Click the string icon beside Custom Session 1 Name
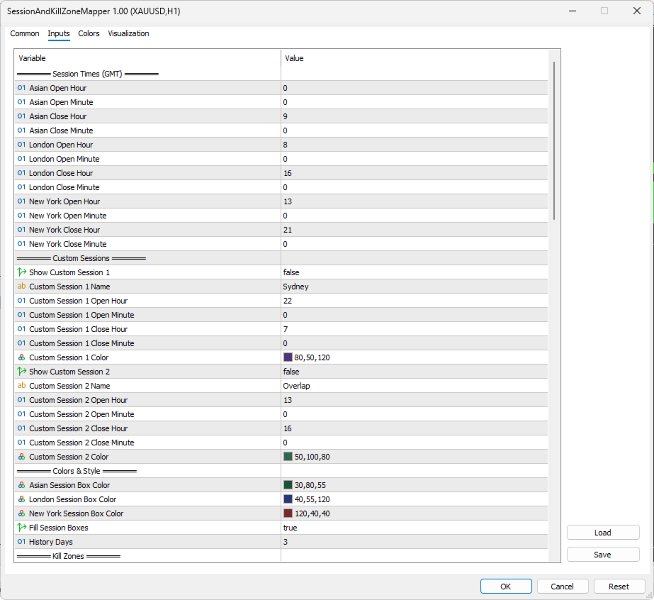The image size is (654, 600). coord(22,286)
